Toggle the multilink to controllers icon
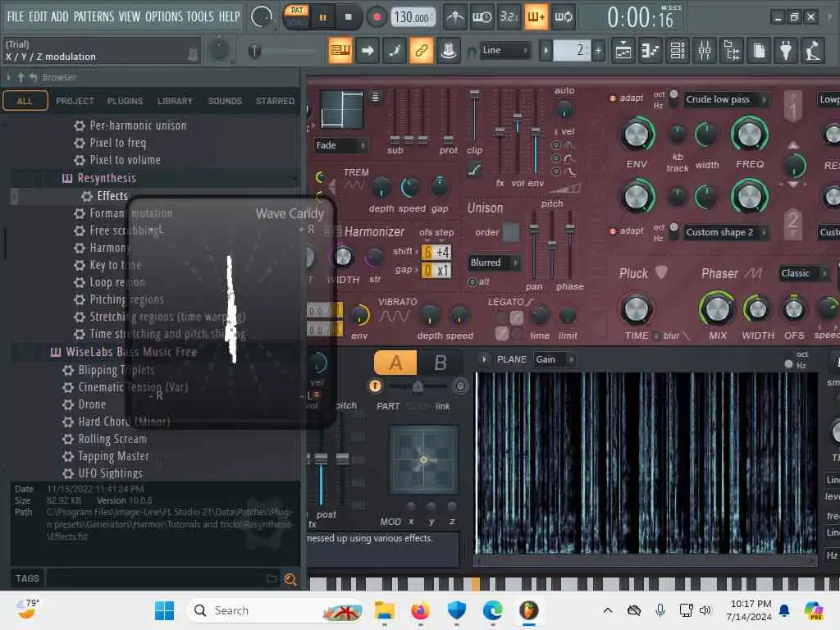This screenshot has height=630, width=840. (422, 51)
